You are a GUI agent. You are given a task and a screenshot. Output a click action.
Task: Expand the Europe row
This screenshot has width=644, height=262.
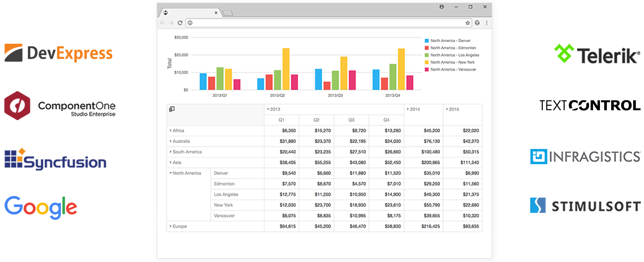coord(171,226)
